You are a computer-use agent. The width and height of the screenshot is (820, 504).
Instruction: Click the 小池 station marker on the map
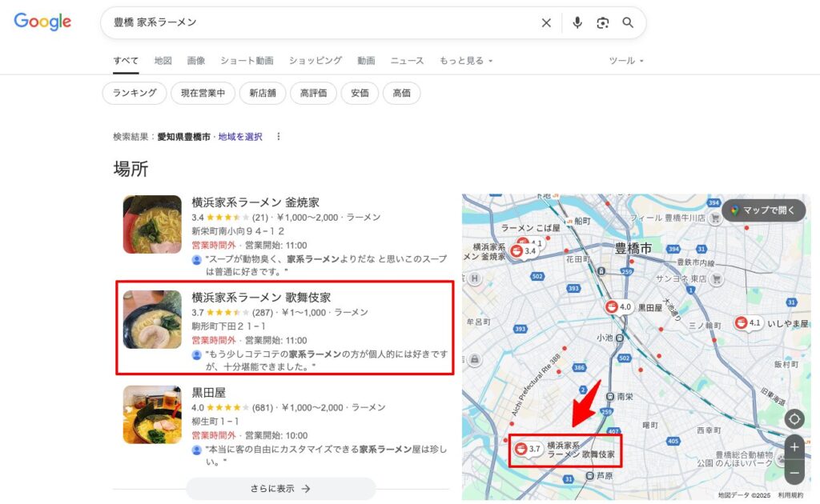click(619, 338)
